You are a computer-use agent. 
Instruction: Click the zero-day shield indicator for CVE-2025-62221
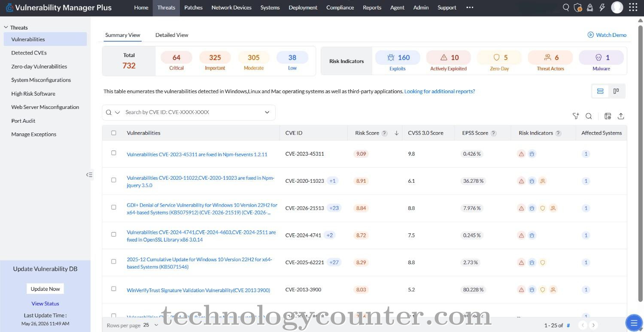[x=543, y=263]
